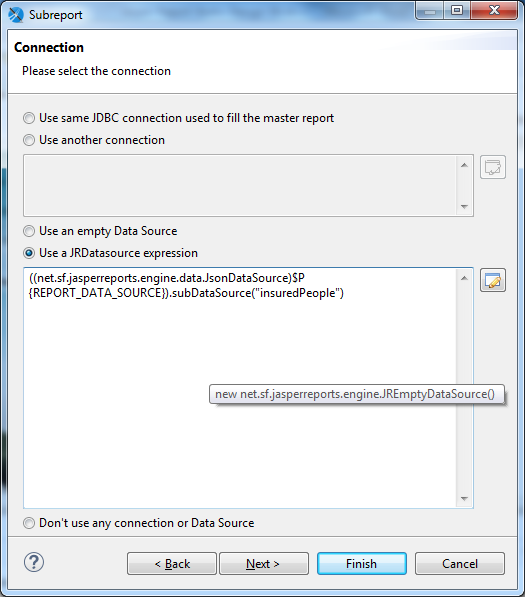Click the empty connection expression text box
The width and height of the screenshot is (525, 597).
pos(240,185)
